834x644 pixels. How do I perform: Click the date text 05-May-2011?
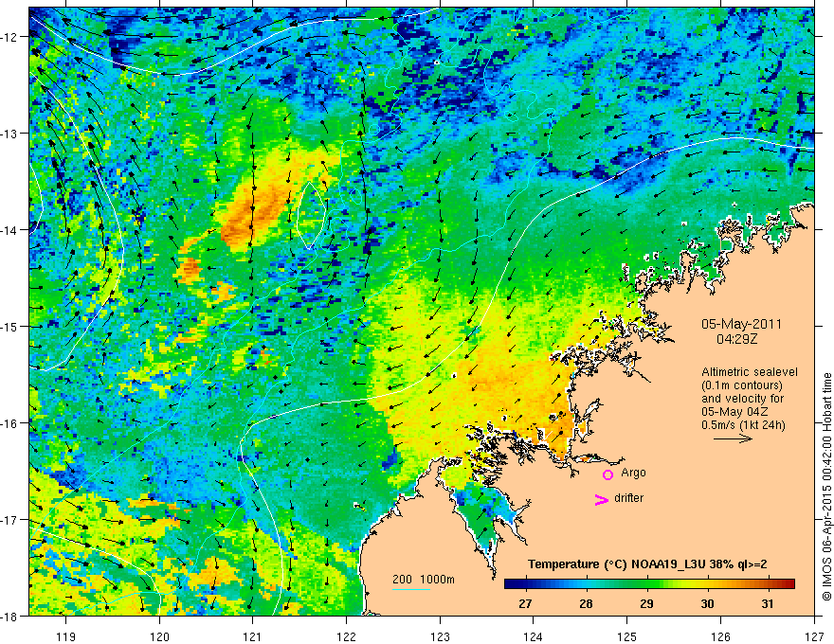(x=741, y=324)
